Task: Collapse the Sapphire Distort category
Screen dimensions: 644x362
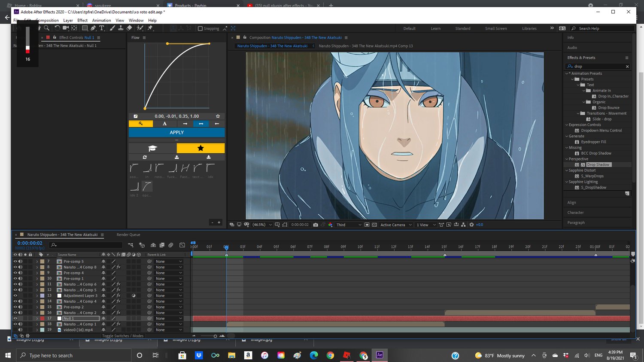Action: (567, 170)
